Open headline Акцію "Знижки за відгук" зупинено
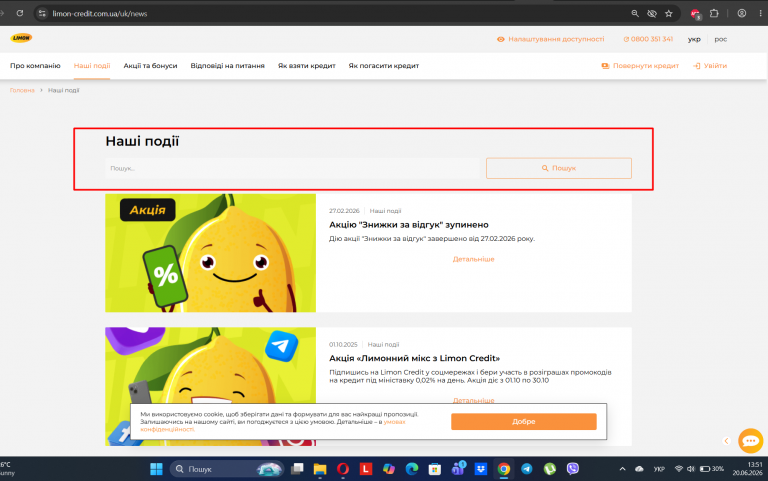 click(408, 225)
